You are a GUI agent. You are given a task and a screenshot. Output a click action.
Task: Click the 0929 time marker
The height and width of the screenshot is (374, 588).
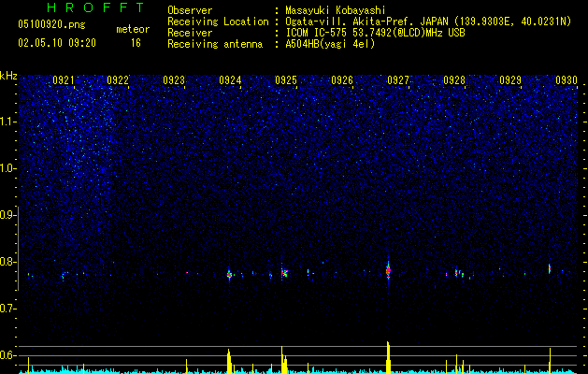coord(510,80)
